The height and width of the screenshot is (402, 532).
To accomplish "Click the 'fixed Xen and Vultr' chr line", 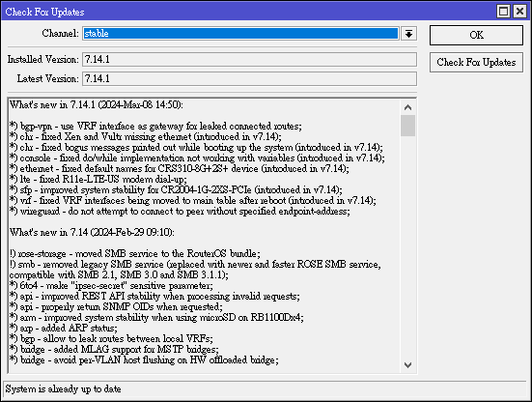I will 146,136.
